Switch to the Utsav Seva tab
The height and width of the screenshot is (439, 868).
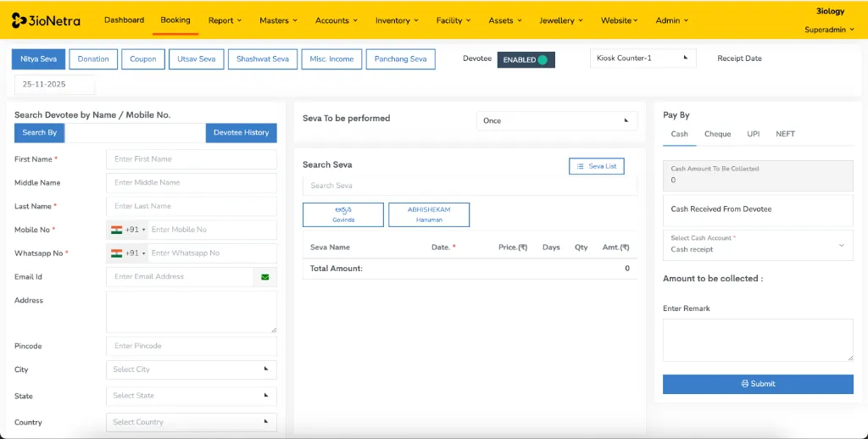tap(197, 59)
